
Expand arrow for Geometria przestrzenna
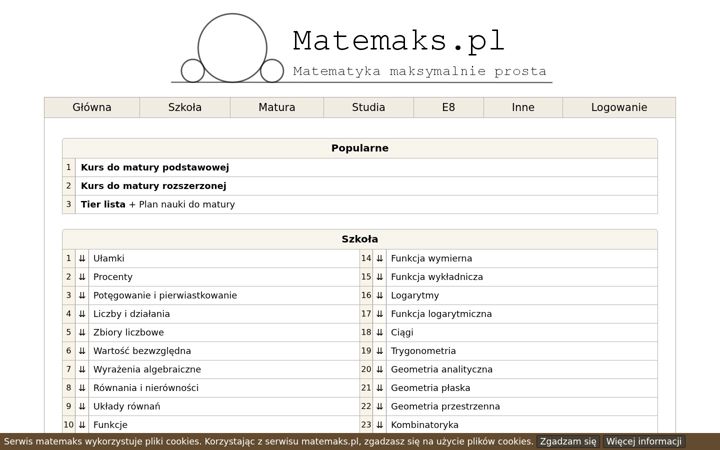(379, 406)
